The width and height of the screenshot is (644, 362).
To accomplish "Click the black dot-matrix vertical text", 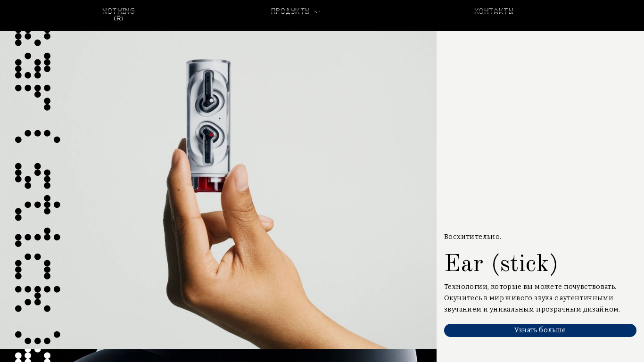I will 37,189.
